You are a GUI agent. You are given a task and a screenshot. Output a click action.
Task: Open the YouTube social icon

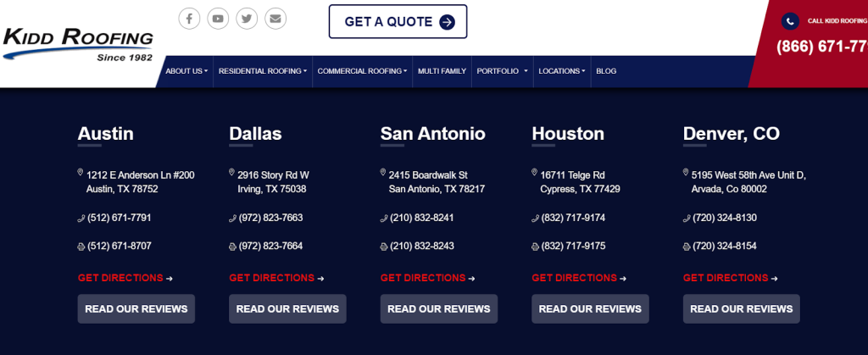[218, 19]
